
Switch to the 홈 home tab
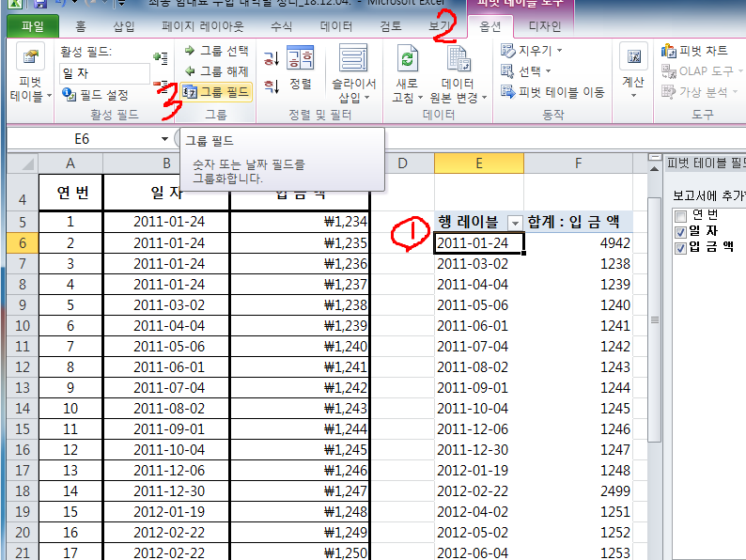click(x=81, y=26)
